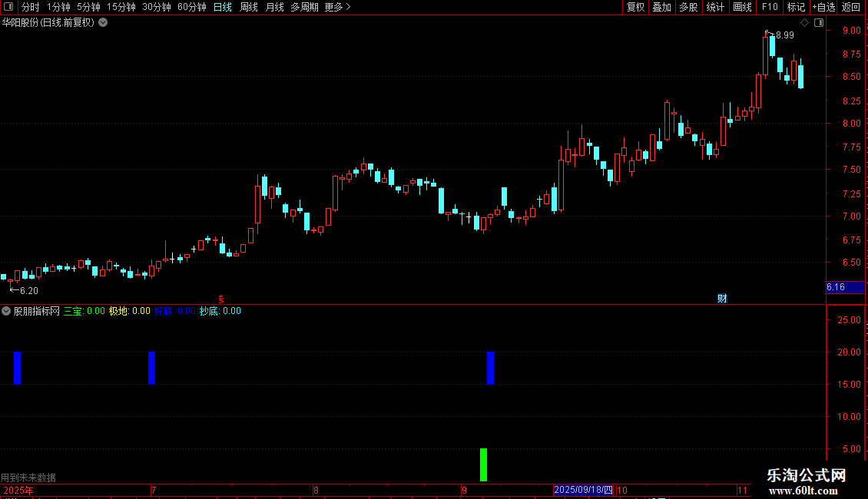
Task: Select the 5分钟 period tab
Action: coord(88,7)
